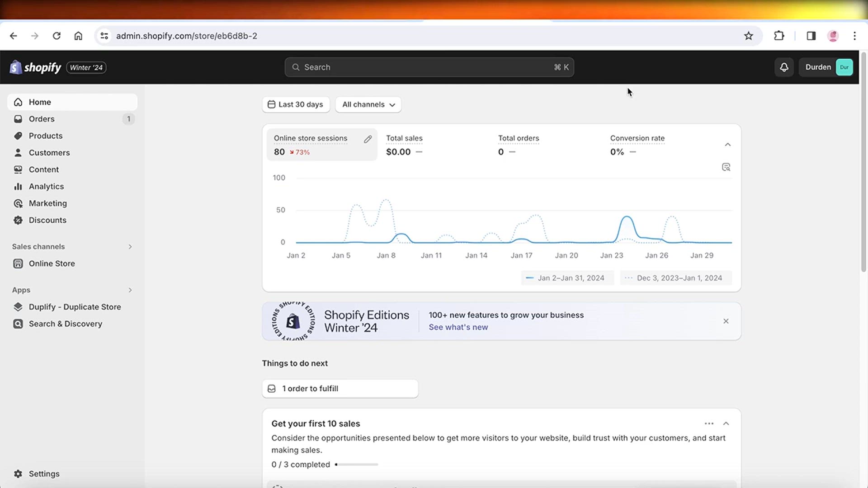868x488 pixels.
Task: Open the Chrome three-dot menu
Action: (x=854, y=36)
